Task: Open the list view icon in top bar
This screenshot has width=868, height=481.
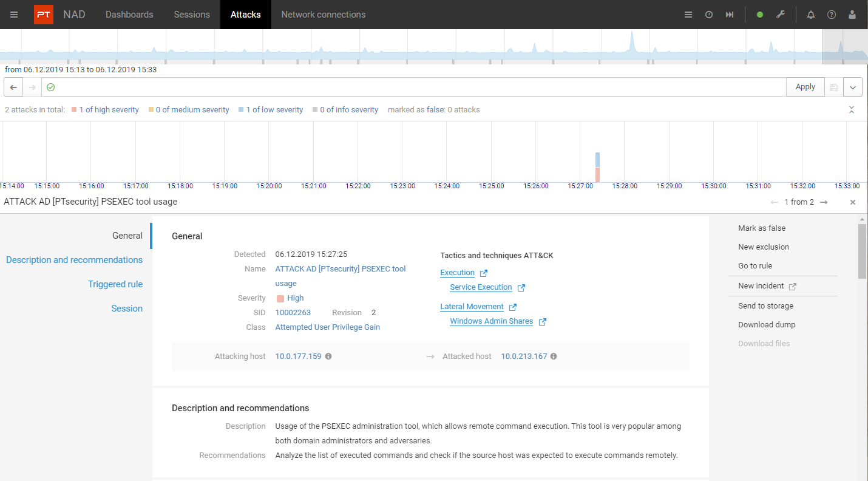Action: [x=688, y=15]
